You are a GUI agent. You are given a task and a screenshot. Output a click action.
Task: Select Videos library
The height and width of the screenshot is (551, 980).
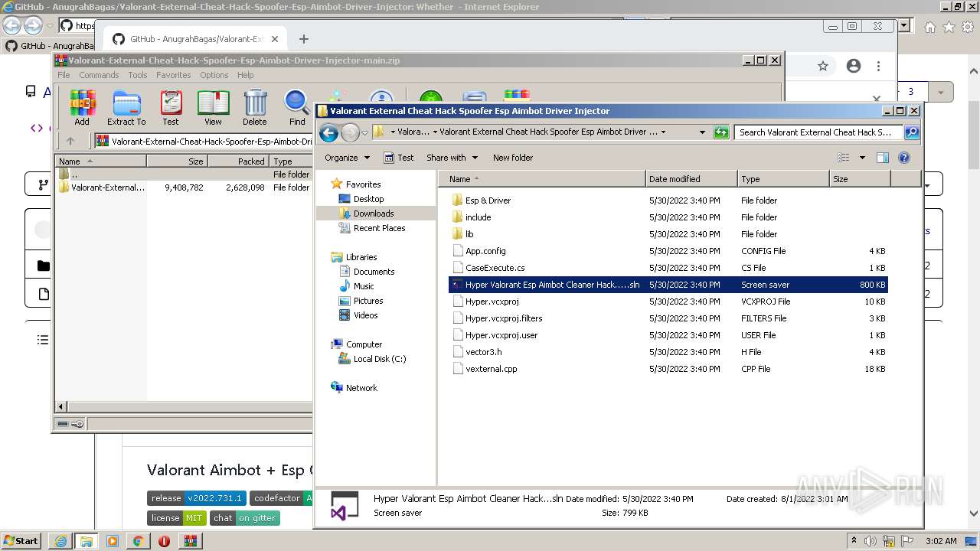tap(365, 315)
